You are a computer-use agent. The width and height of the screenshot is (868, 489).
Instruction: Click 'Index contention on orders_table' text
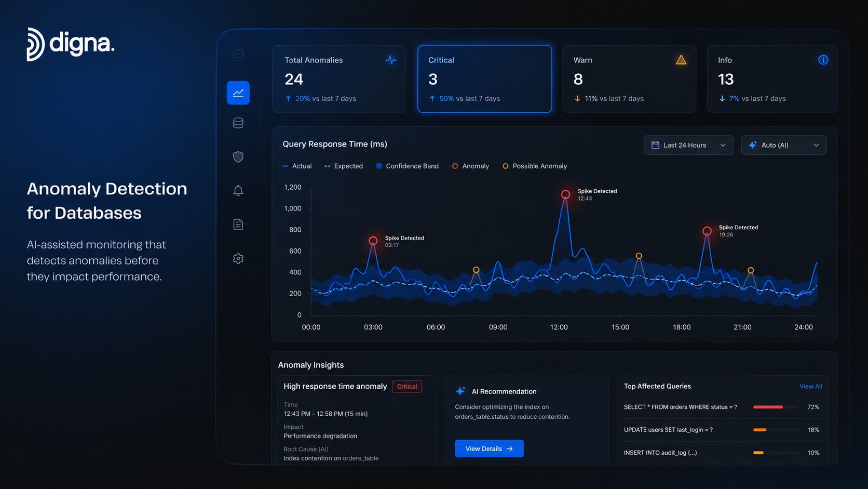pyautogui.click(x=331, y=458)
